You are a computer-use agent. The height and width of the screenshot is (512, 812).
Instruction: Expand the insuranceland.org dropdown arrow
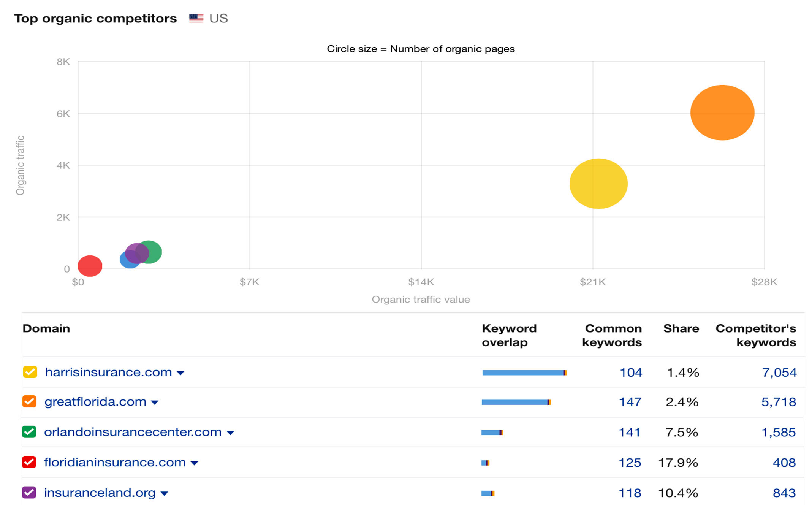point(164,494)
